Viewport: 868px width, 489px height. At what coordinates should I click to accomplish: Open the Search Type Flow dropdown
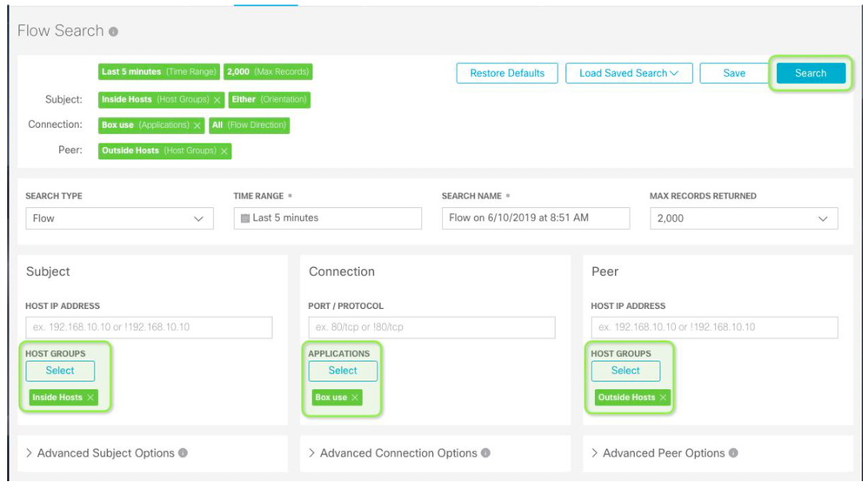(119, 218)
